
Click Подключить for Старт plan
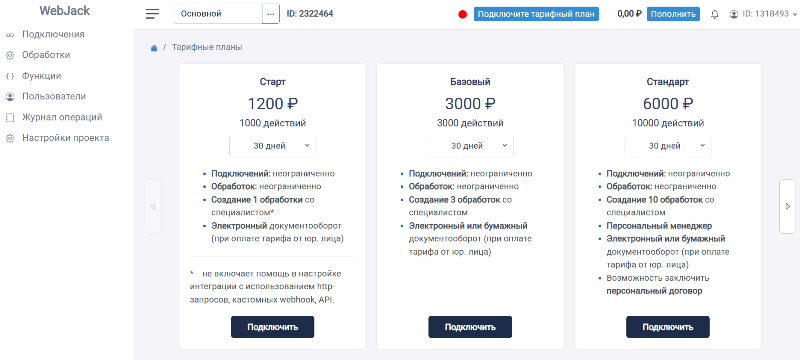pyautogui.click(x=272, y=327)
